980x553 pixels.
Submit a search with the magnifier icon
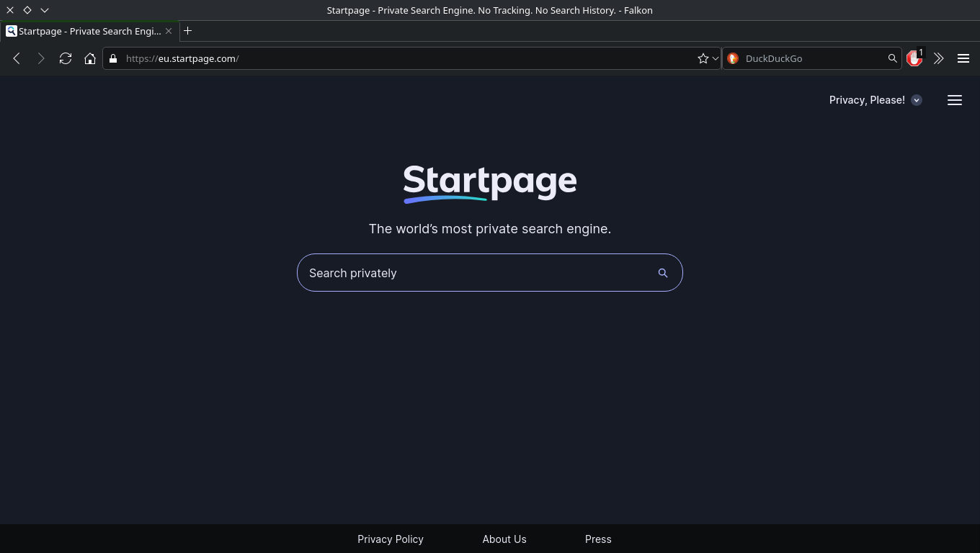tap(662, 273)
